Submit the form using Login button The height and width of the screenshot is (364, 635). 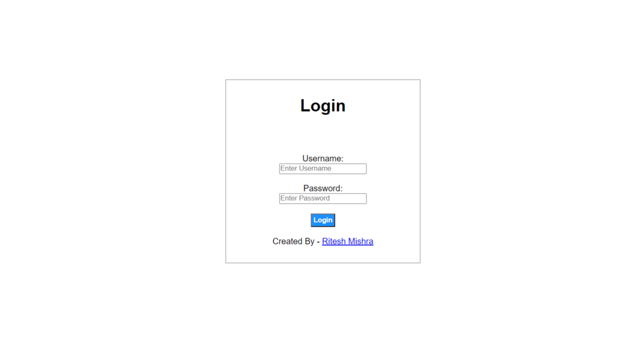323,220
